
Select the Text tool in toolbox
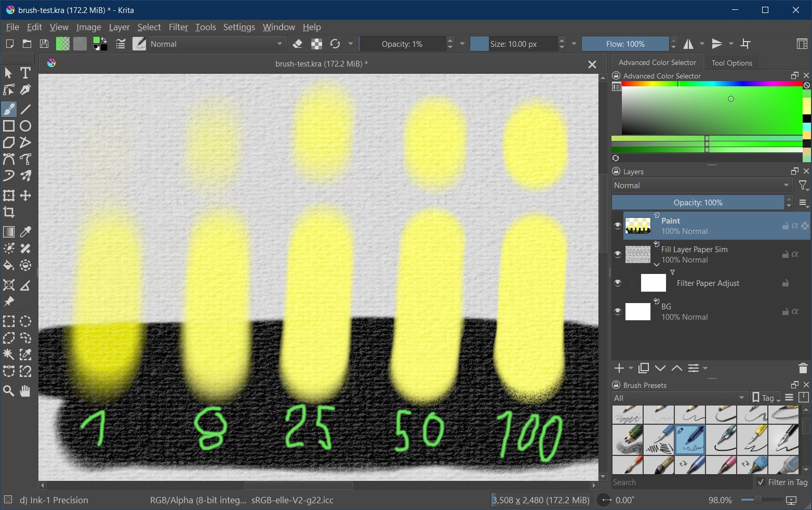coord(25,73)
